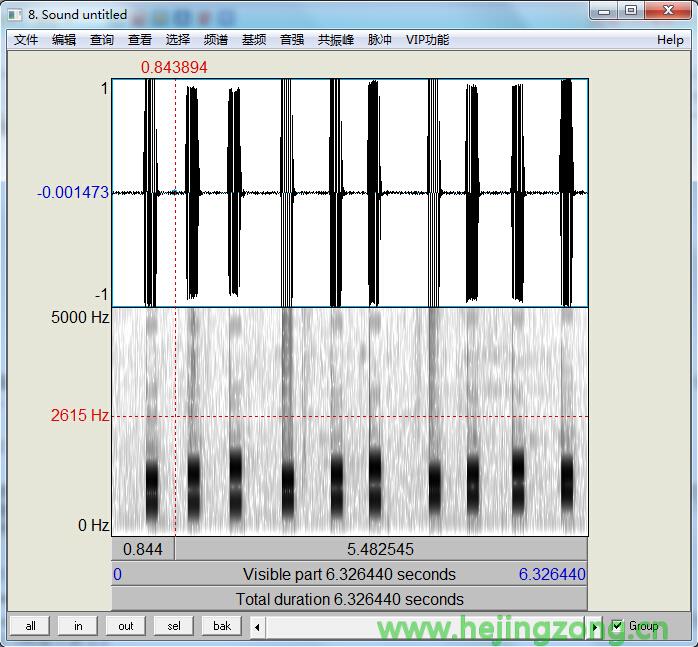Play the Total duration bar
The height and width of the screenshot is (647, 698).
pyautogui.click(x=349, y=599)
